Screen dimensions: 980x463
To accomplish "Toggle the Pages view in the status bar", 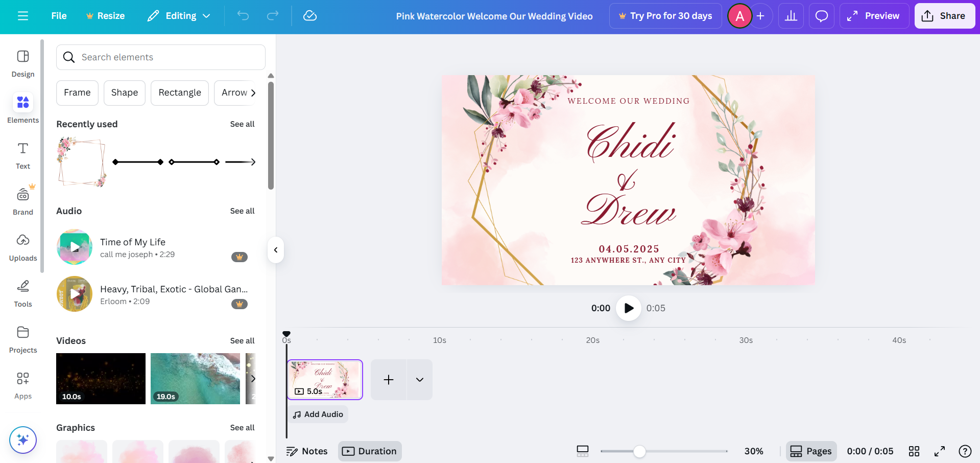I will point(811,451).
